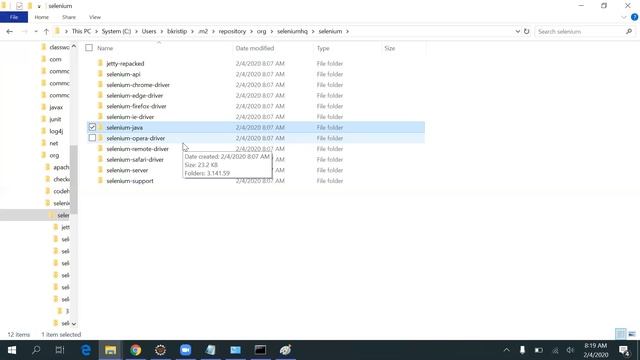Select org in the navigation tree
The image size is (640, 360).
[x=54, y=156]
